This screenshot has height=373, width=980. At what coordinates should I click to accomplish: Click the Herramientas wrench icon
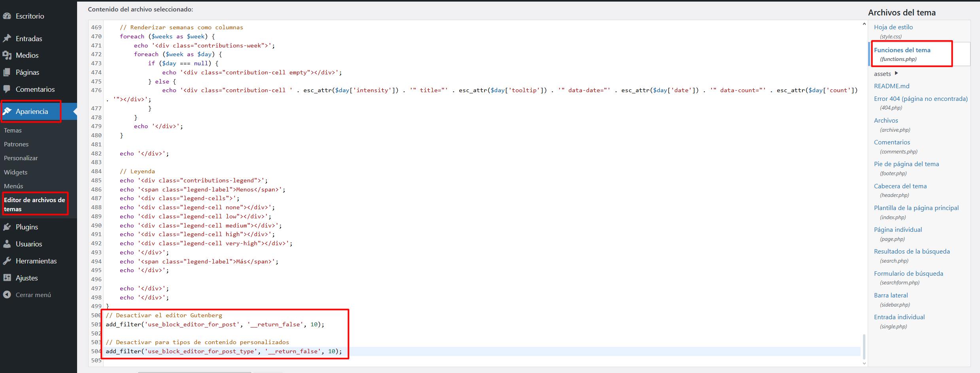(7, 261)
